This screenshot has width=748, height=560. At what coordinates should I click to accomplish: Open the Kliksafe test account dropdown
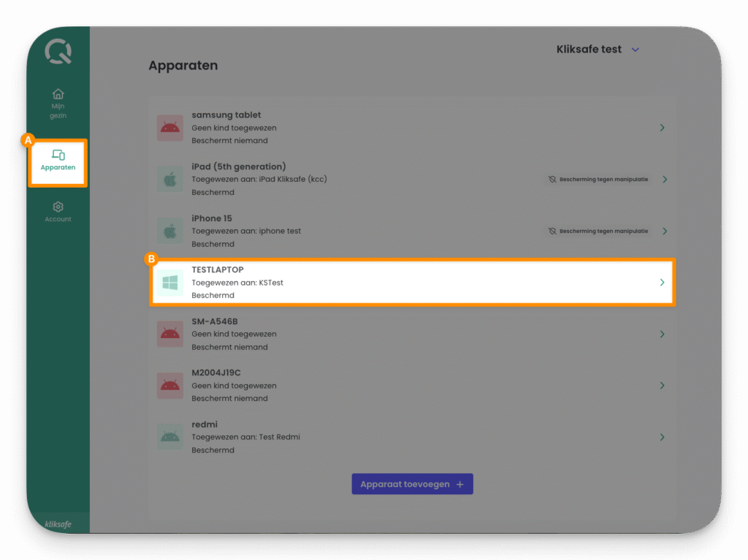coord(597,50)
